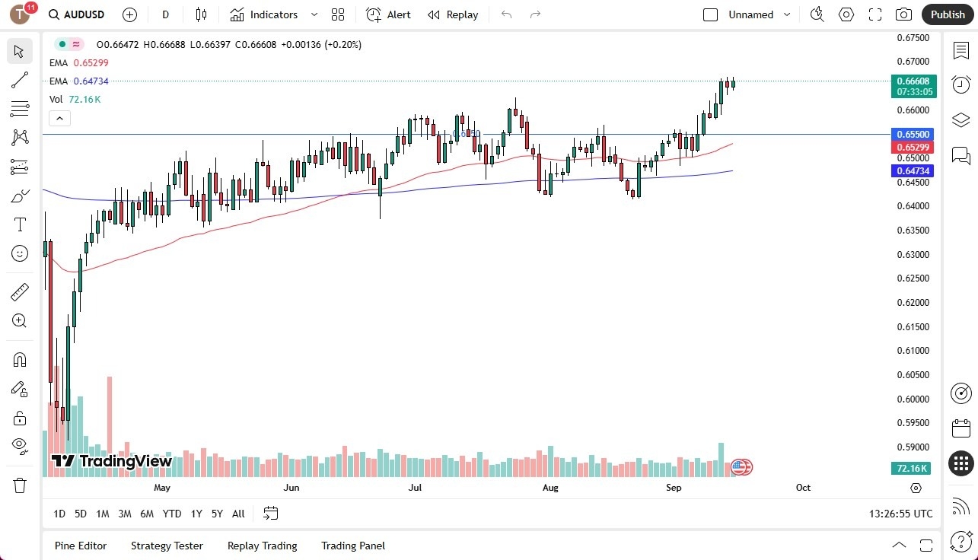Open the Measure ruler tool
The width and height of the screenshot is (978, 560).
[21, 291]
